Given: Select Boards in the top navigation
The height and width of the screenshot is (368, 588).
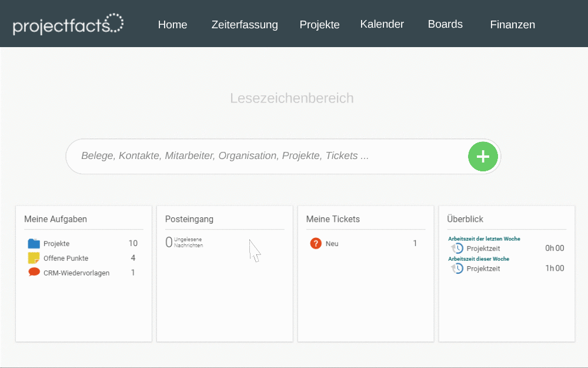Looking at the screenshot, I should (x=445, y=24).
